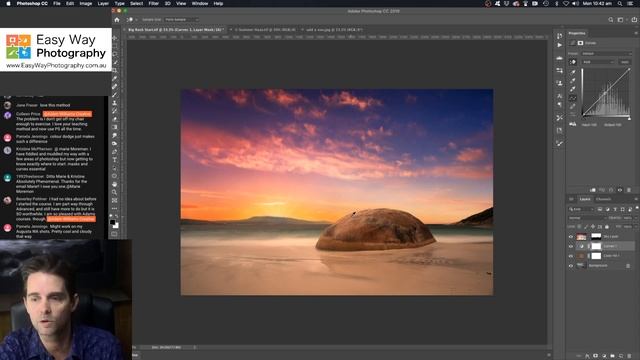
Task: Open the search icon at top right
Action: tap(611, 20)
